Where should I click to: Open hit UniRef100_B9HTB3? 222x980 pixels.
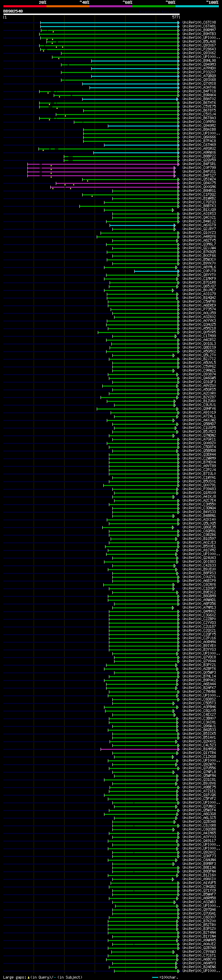(199, 34)
